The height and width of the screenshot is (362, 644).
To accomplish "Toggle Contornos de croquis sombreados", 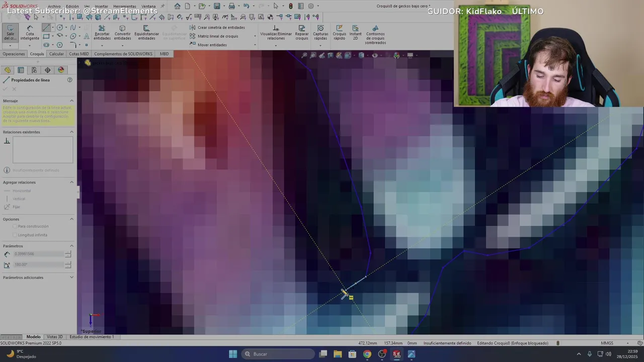I will click(375, 35).
